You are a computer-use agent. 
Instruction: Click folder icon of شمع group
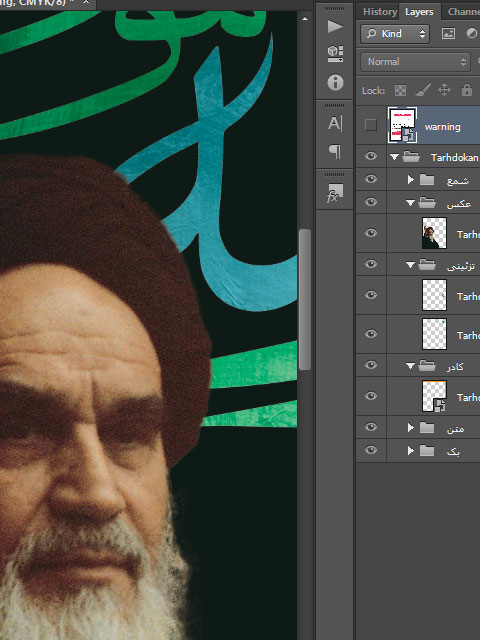[x=427, y=180]
